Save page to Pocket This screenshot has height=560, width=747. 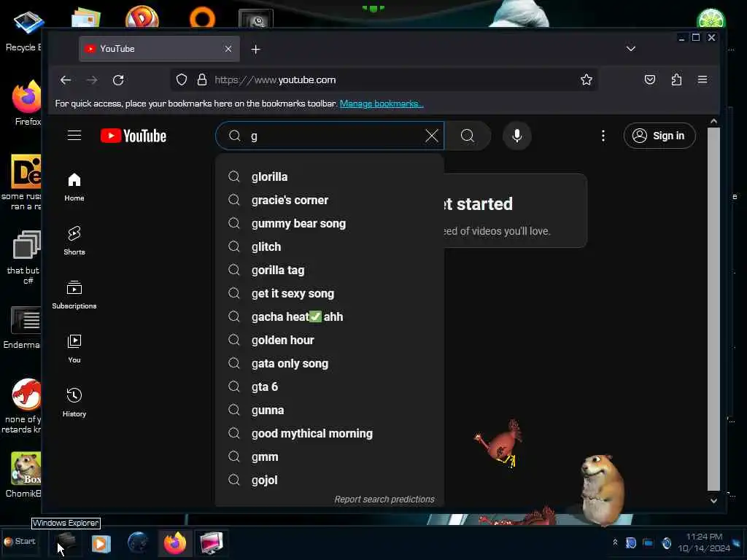pyautogui.click(x=650, y=79)
